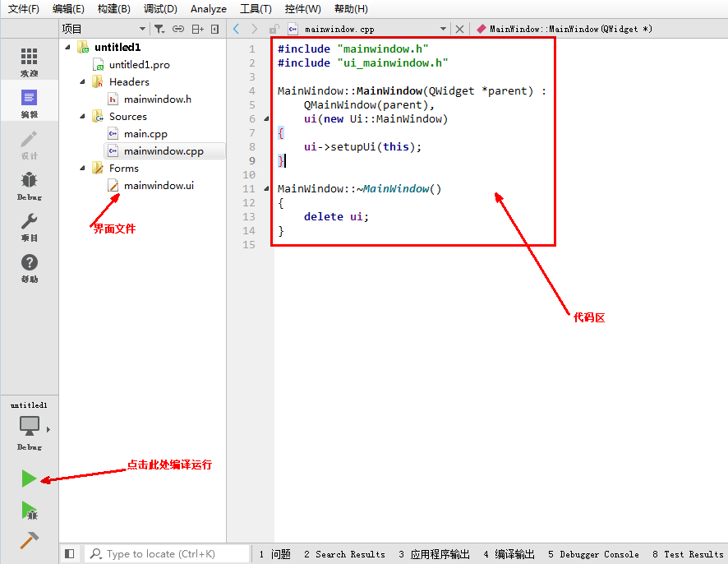Viewport: 728px width, 564px height.
Task: Switch to Debug mode bug icon
Action: (29, 180)
